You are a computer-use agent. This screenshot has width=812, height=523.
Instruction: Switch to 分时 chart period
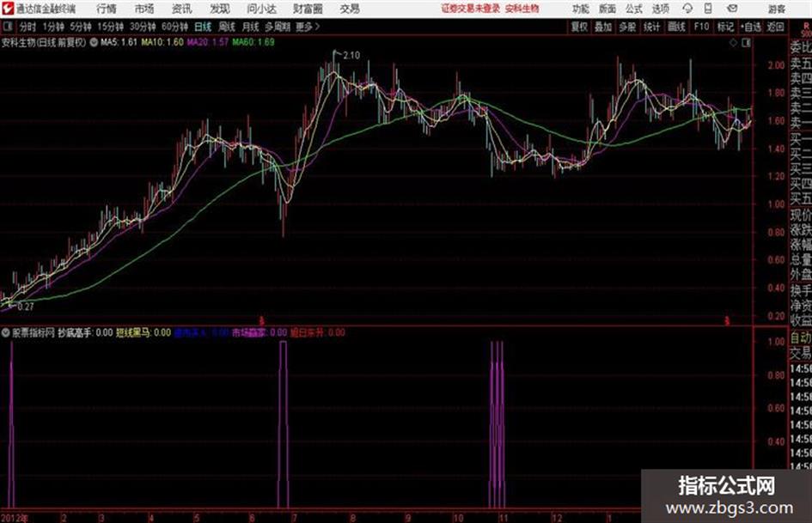coord(28,27)
